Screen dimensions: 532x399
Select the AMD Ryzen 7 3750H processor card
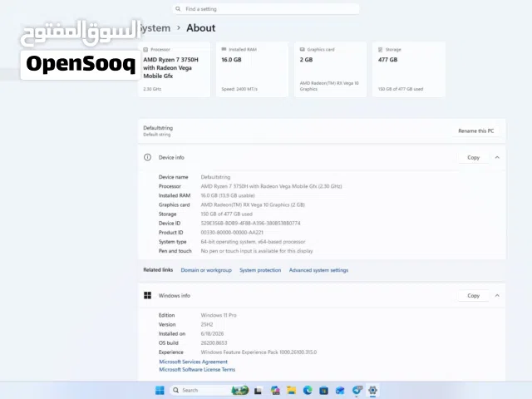tap(174, 69)
